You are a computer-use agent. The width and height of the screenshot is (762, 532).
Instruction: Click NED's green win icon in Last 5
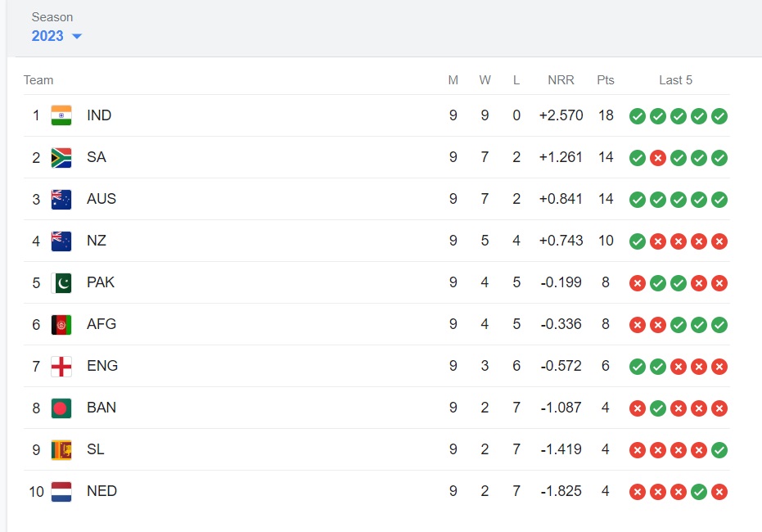coord(699,492)
